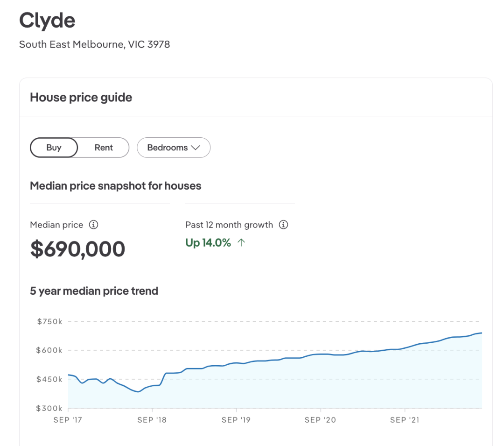Click the green up arrow growth icon
504x446 pixels.
click(241, 243)
